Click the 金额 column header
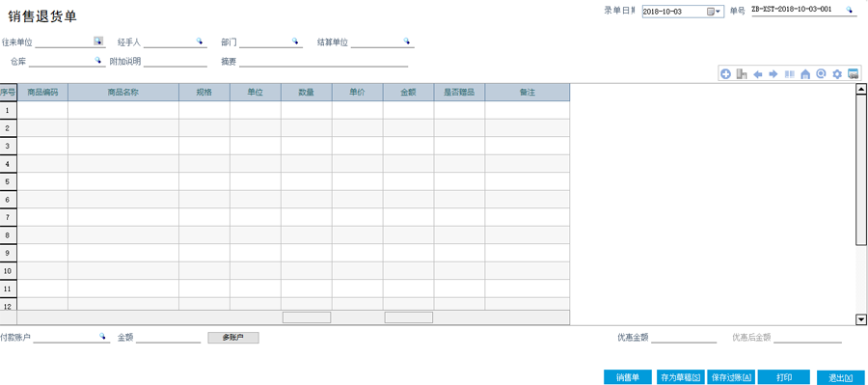The width and height of the screenshot is (868, 385). (x=409, y=93)
